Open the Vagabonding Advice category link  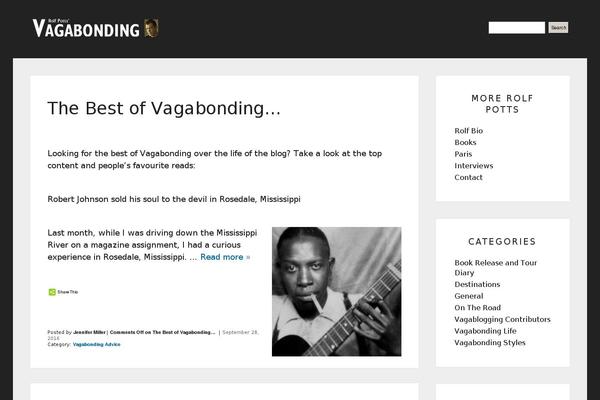(x=96, y=344)
